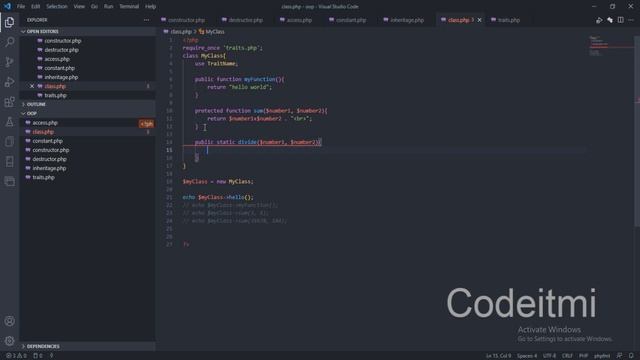
Task: Open the Selection menu
Action: pos(57,7)
